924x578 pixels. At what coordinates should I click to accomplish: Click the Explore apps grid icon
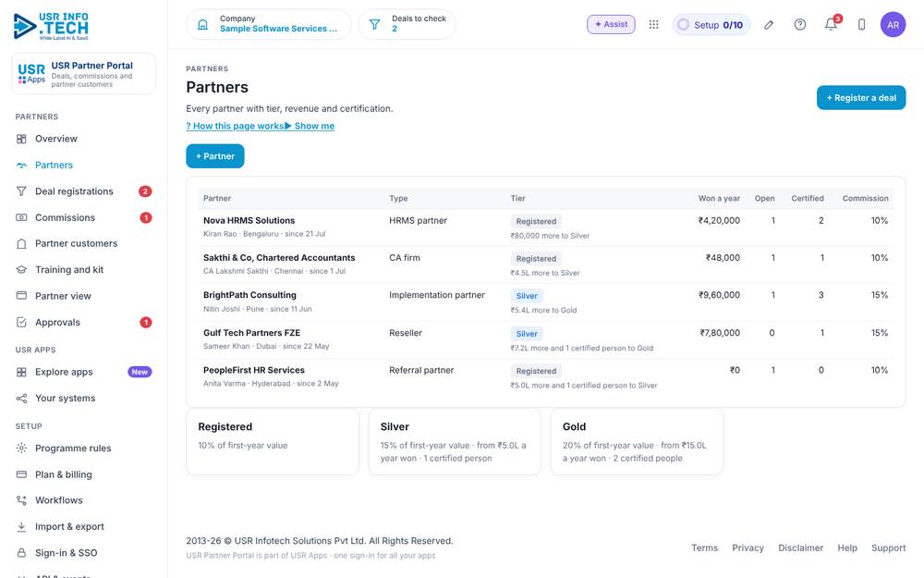click(x=21, y=372)
